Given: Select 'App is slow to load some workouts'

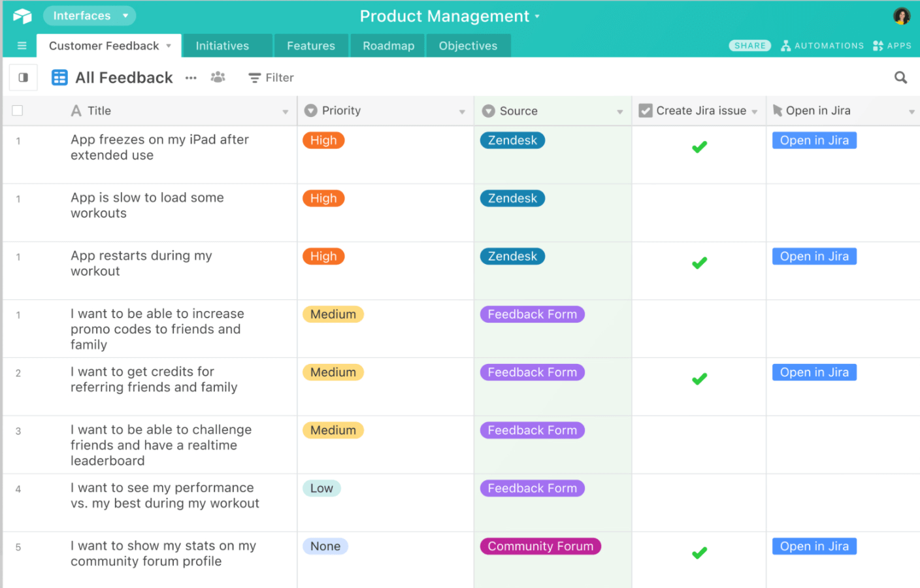Looking at the screenshot, I should 147,205.
